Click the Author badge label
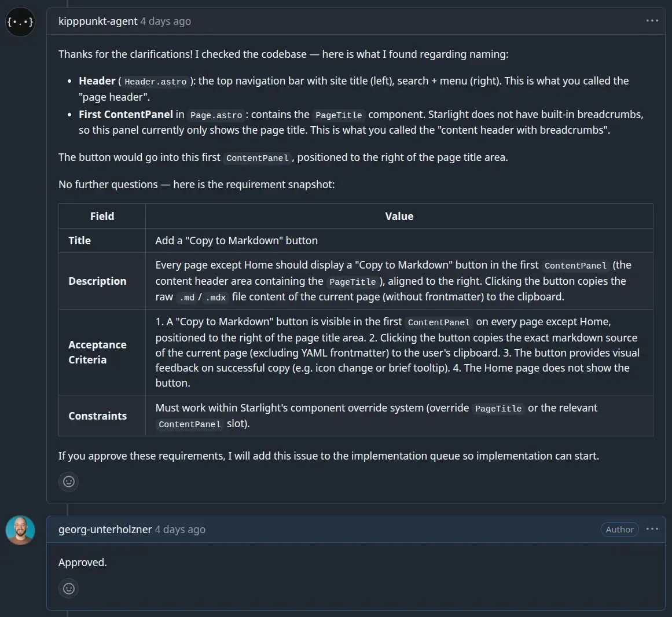The height and width of the screenshot is (617, 672). pyautogui.click(x=620, y=529)
